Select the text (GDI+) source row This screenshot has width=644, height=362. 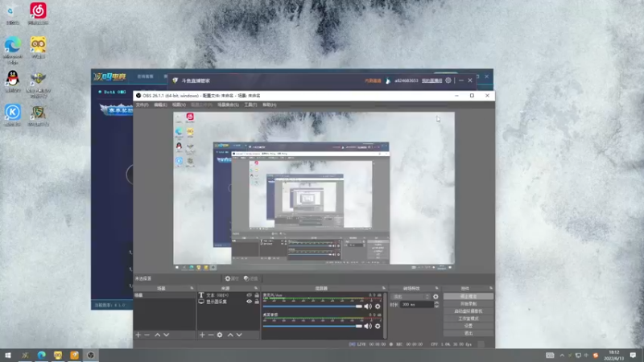point(229,295)
